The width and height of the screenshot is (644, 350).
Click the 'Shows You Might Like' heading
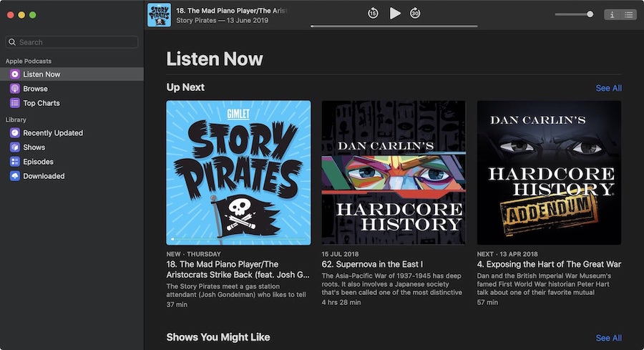pos(218,337)
